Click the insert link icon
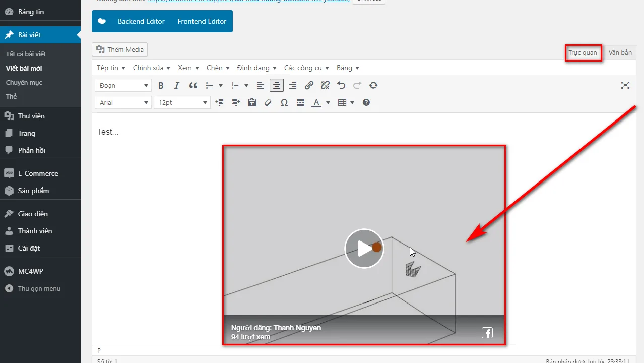644x363 pixels. point(309,86)
